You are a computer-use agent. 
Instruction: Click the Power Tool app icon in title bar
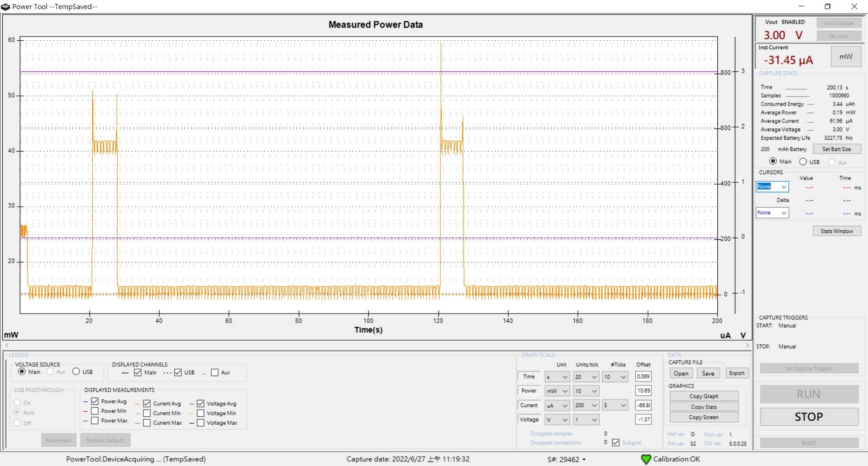pos(5,6)
